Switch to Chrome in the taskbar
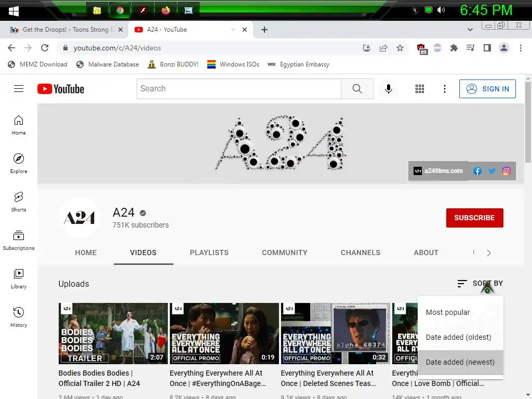Image resolution: width=532 pixels, height=399 pixels. click(x=120, y=10)
